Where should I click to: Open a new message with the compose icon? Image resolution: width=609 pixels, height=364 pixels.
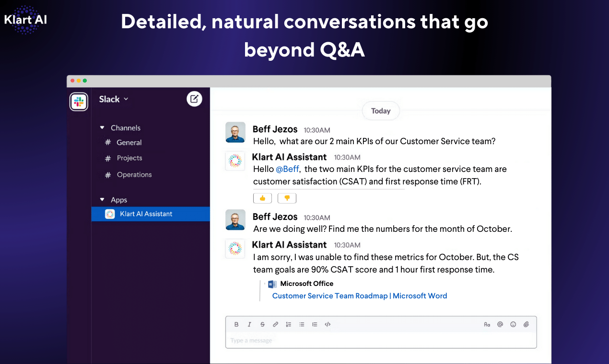coord(194,99)
